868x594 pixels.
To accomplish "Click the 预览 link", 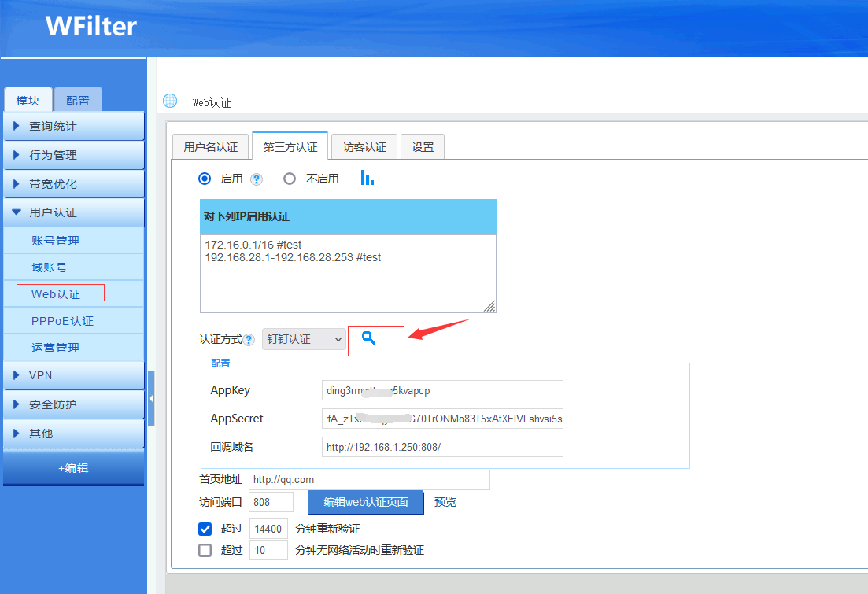I will [445, 502].
